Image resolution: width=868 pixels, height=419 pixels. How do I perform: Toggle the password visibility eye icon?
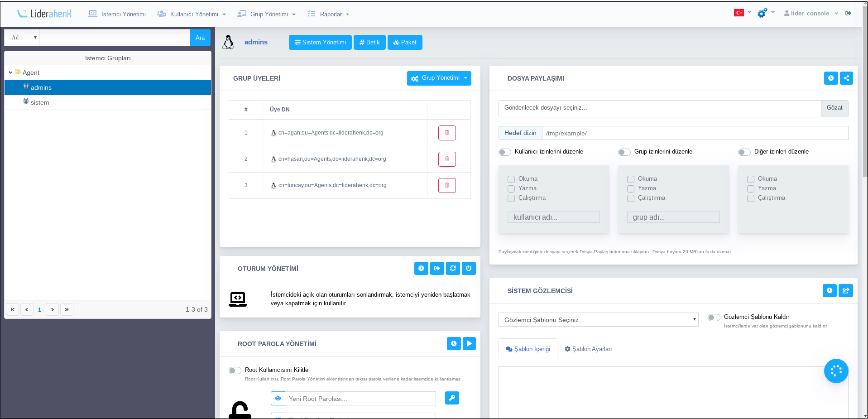pos(278,399)
